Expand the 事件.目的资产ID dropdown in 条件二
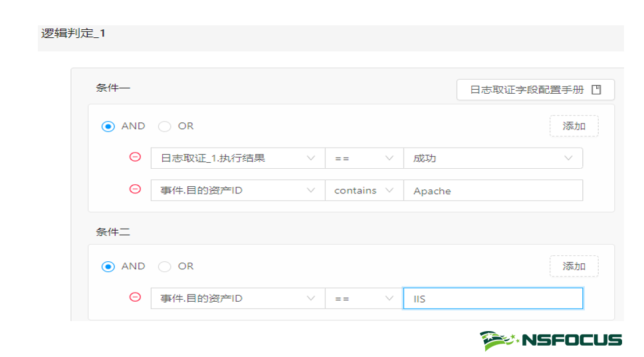Screen dimensions: 644x357 click(x=237, y=298)
